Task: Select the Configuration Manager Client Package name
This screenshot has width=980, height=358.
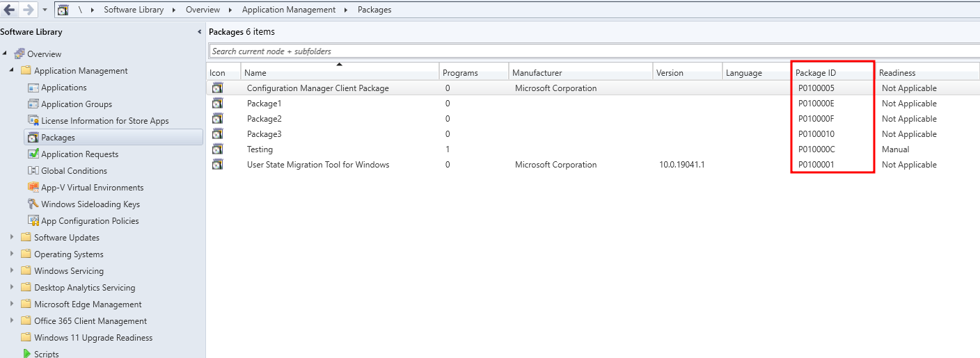Action: 318,88
